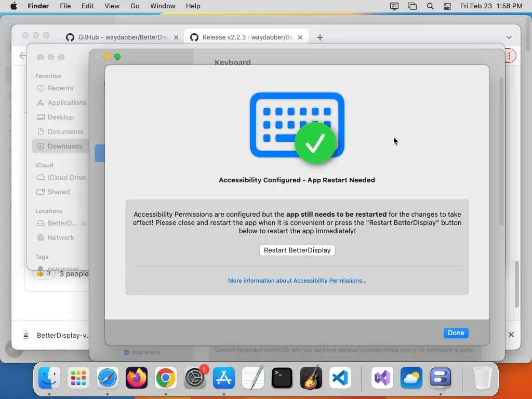
Task: Select Recents in Finder sidebar
Action: point(60,88)
